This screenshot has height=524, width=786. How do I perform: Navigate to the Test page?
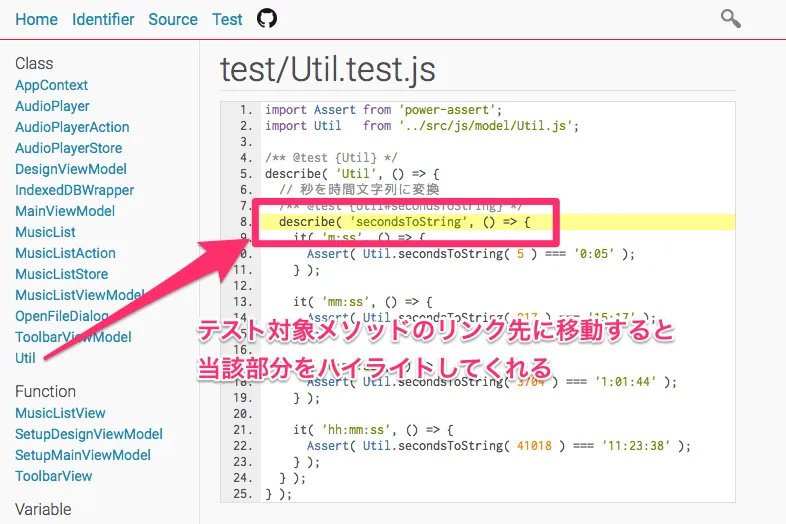[x=227, y=19]
